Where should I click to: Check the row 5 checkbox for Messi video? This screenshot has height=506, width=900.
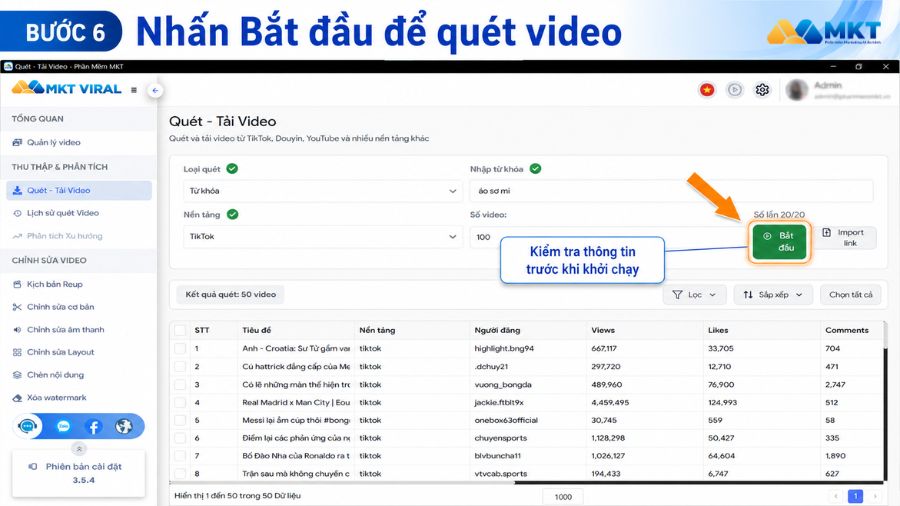click(x=180, y=421)
